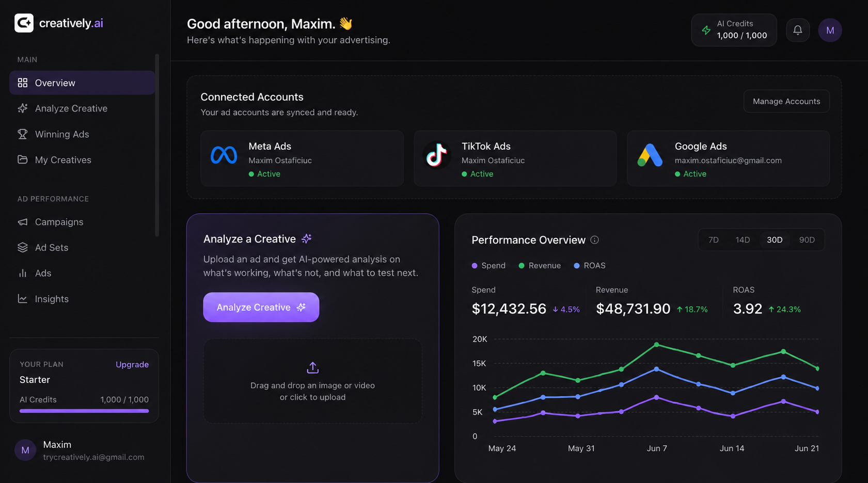Click the creatively.ai logo icon

click(24, 23)
